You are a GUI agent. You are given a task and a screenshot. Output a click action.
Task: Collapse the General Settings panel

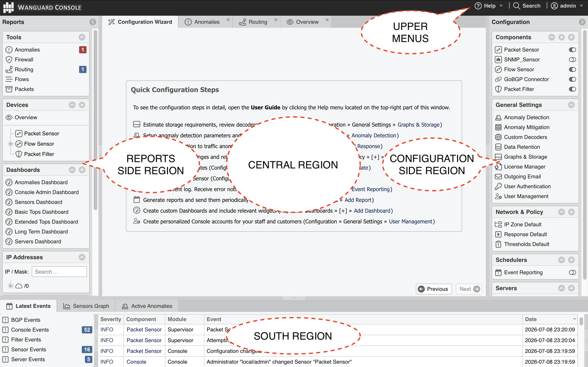point(571,105)
